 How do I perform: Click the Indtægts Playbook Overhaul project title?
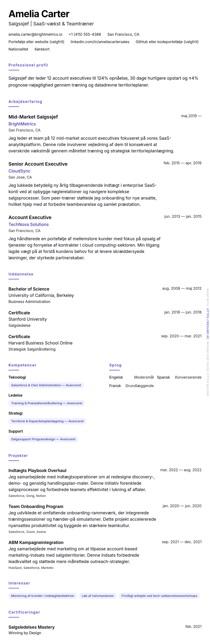[37, 471]
